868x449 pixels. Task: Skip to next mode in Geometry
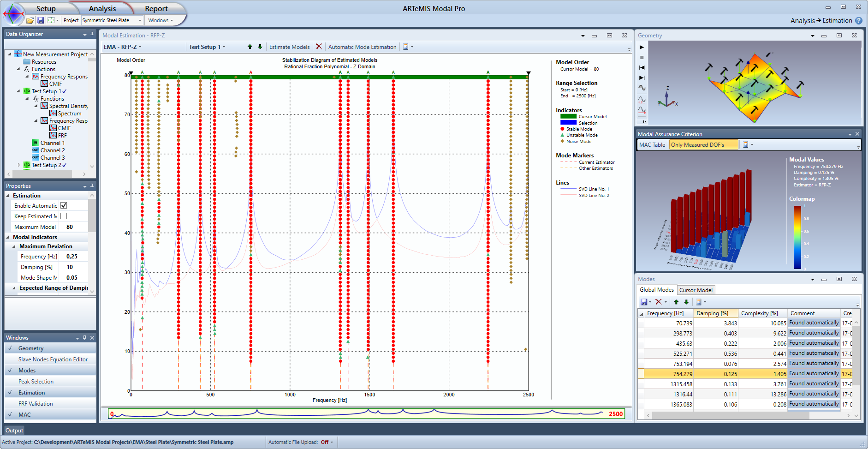click(x=642, y=78)
